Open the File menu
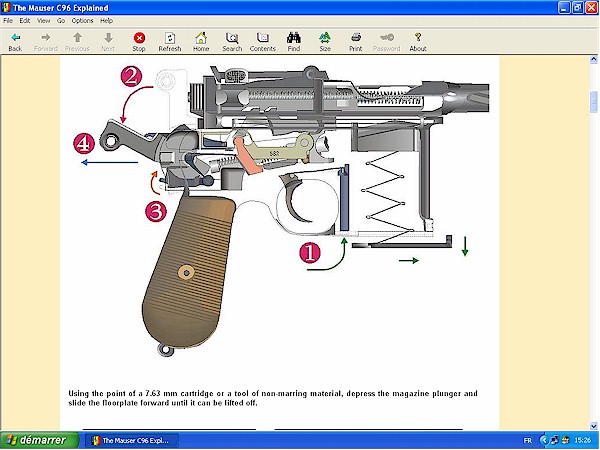 point(8,21)
